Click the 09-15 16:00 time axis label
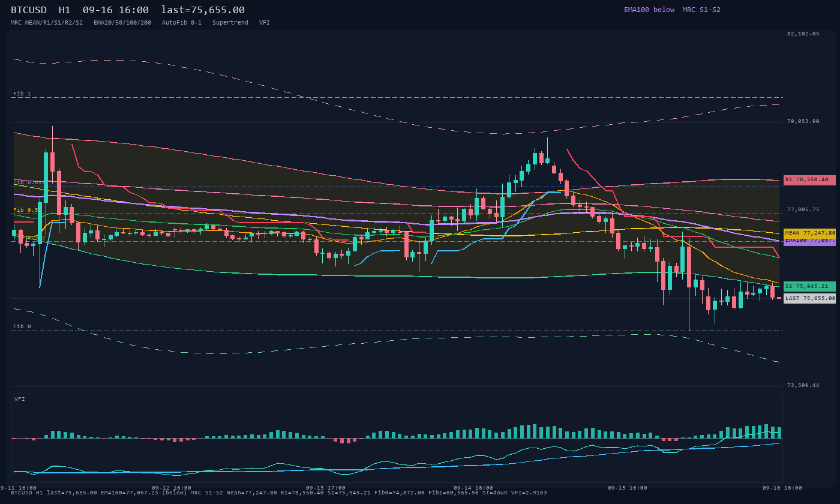 [627, 488]
